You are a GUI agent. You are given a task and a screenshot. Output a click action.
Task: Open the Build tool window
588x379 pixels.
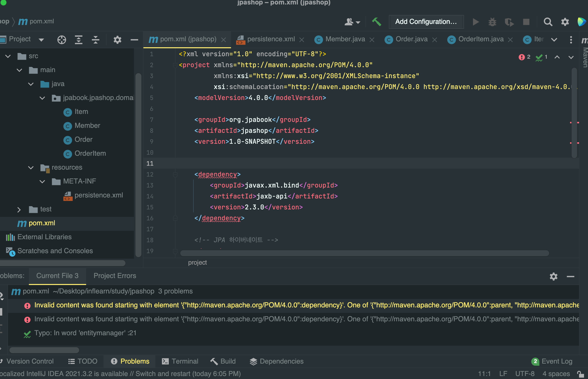tap(223, 361)
